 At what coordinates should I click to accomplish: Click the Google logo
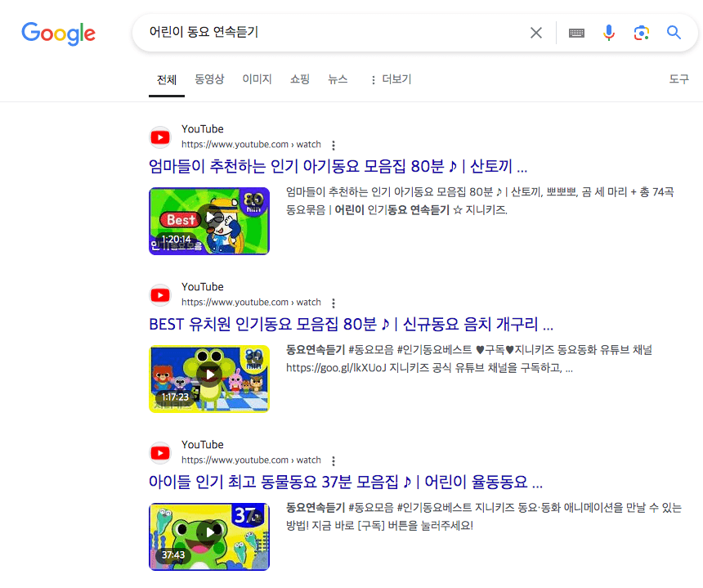[x=59, y=34]
